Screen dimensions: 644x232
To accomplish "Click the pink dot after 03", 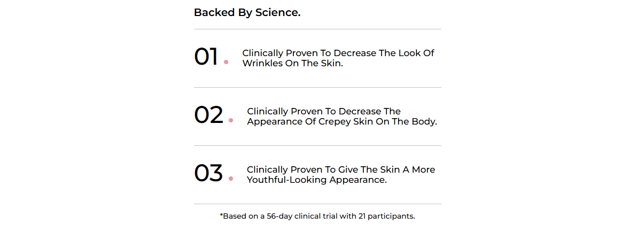I will tap(231, 179).
